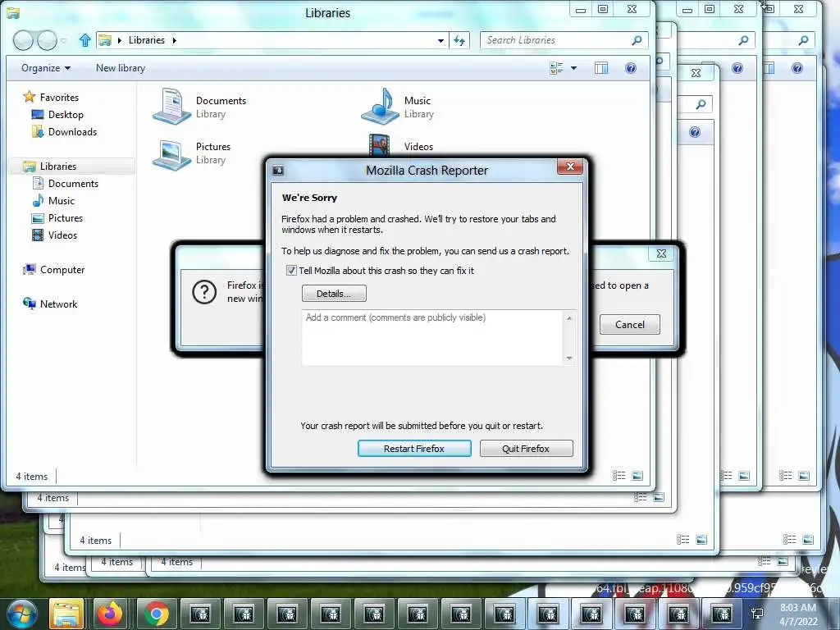Viewport: 840px width, 630px height.
Task: Open More view options dropdown
Action: [x=573, y=68]
